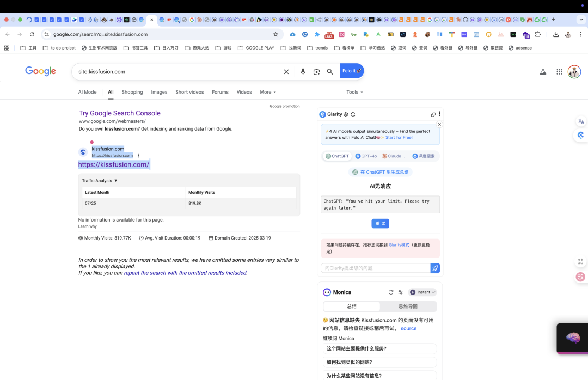Select 深度搜索 option in Glarity
Viewport: 588px width, 380px height.
coord(424,156)
